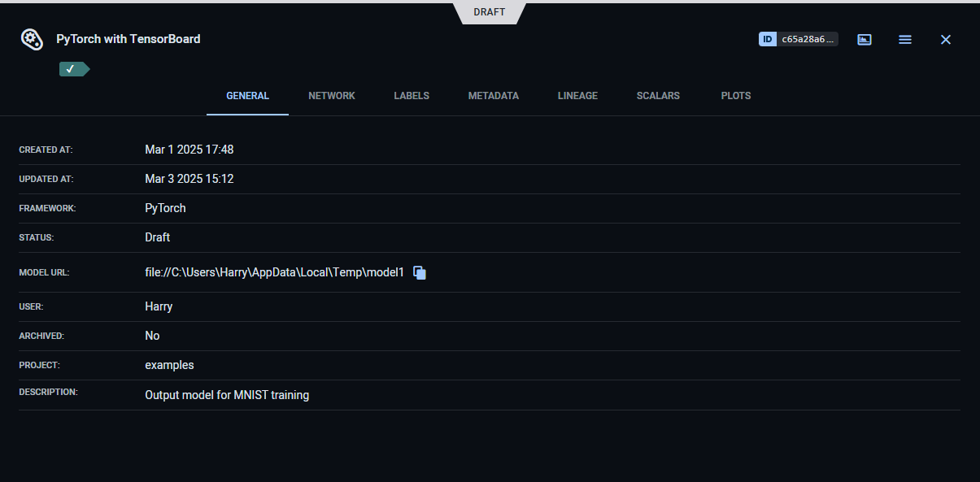Go to the METADATA tab
This screenshot has height=482, width=980.
click(493, 96)
